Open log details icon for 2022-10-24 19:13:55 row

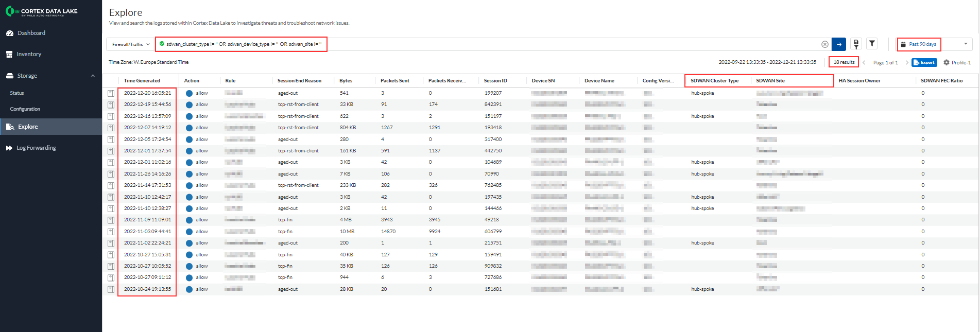[111, 289]
